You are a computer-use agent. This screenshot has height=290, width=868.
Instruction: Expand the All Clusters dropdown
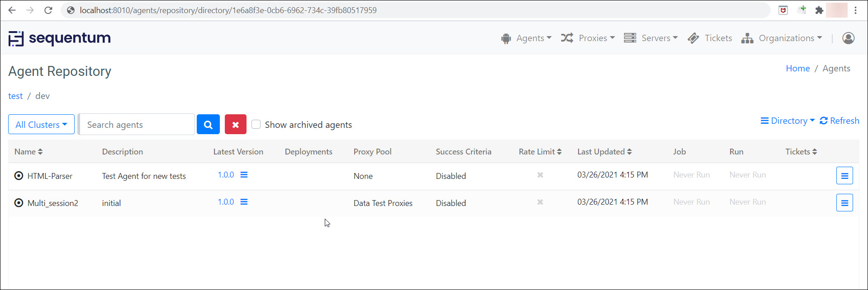[41, 124]
